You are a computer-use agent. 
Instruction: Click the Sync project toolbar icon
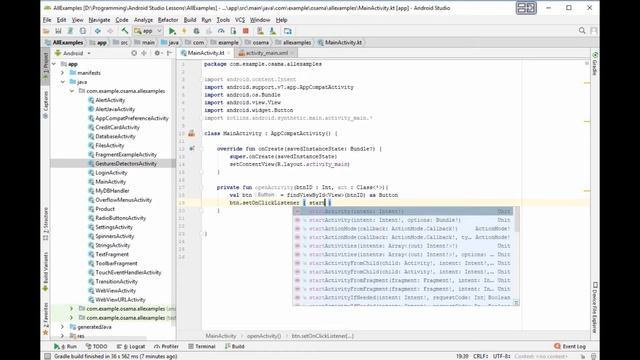pyautogui.click(x=70, y=31)
